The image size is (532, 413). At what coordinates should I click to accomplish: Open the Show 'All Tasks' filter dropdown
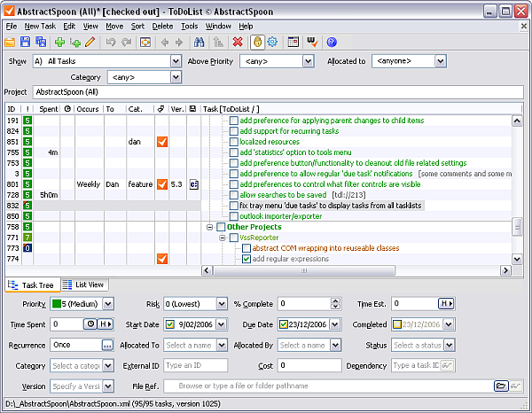tap(176, 61)
